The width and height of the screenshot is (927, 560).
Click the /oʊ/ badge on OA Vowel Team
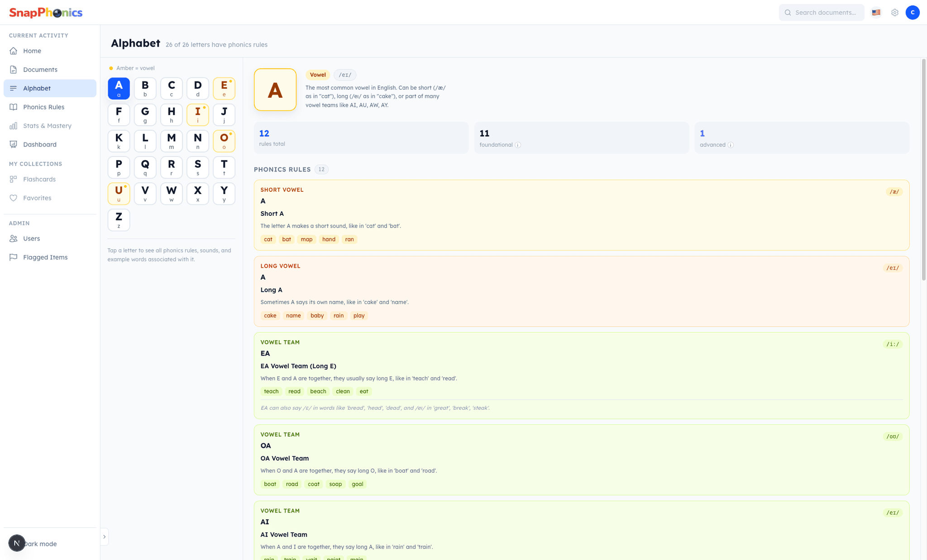click(x=893, y=437)
